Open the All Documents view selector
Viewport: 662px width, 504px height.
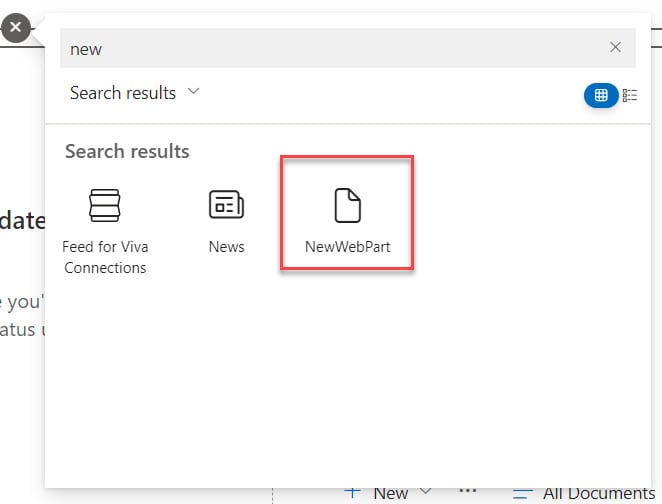584,493
